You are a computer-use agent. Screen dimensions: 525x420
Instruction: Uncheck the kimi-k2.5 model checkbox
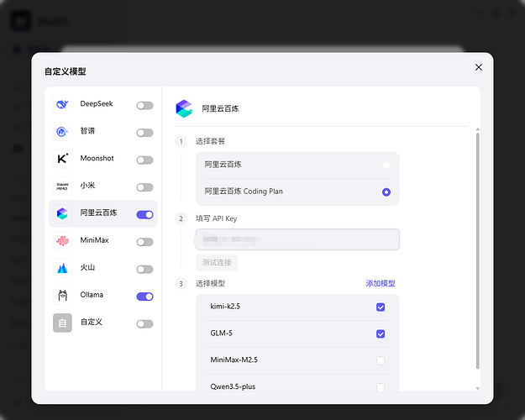click(x=381, y=307)
